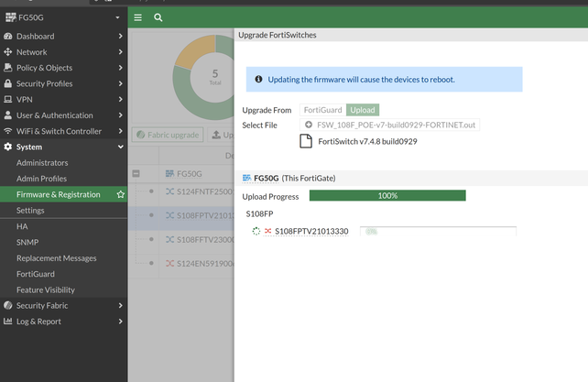Click 'Updating the firmware will cause' notice text
The image size is (588, 382).
pyautogui.click(x=361, y=80)
